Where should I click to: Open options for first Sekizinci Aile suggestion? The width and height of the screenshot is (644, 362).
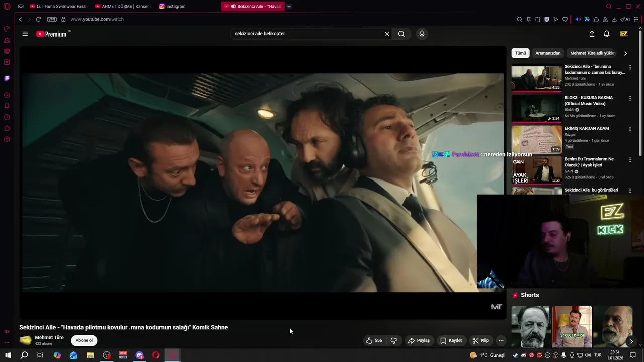point(630,67)
